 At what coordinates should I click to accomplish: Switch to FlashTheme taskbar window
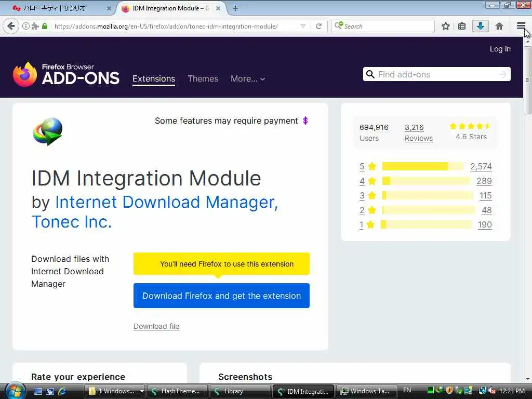tap(177, 391)
